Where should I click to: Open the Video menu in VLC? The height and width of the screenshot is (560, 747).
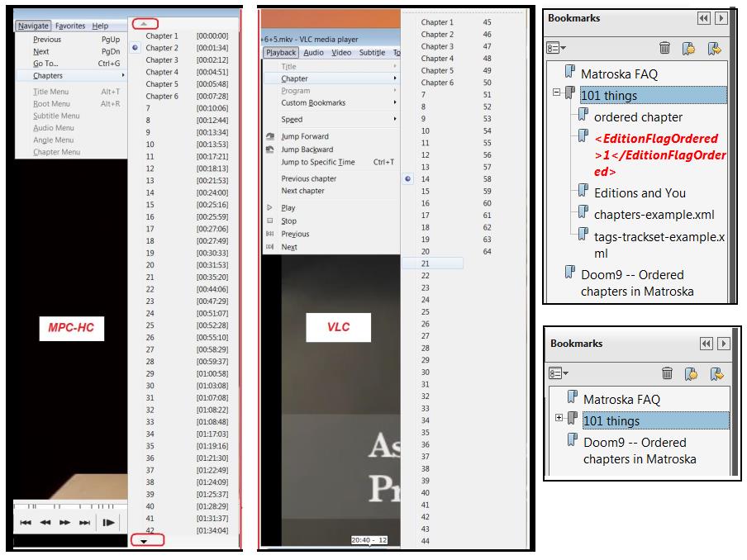[341, 52]
